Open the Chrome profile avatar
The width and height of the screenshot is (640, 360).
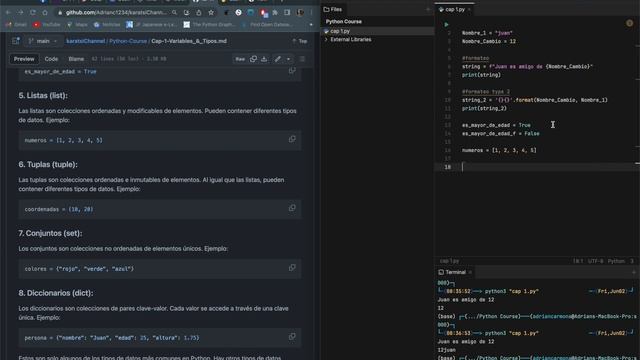point(300,13)
